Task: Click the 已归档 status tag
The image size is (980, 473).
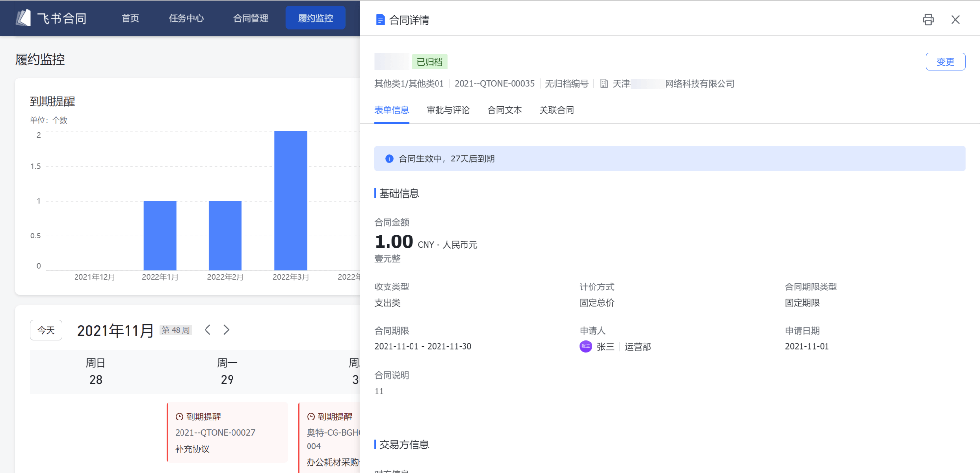Action: 430,62
